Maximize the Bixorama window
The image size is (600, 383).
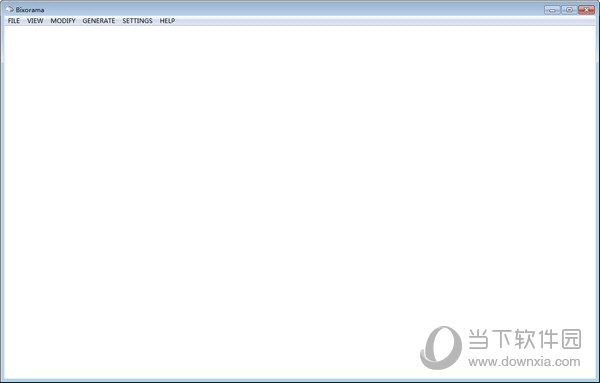(569, 10)
